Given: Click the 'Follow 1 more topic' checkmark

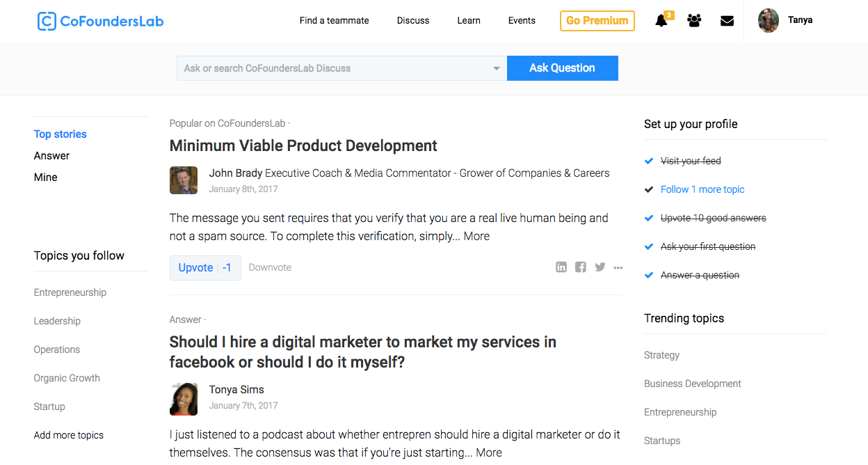Looking at the screenshot, I should click(649, 189).
